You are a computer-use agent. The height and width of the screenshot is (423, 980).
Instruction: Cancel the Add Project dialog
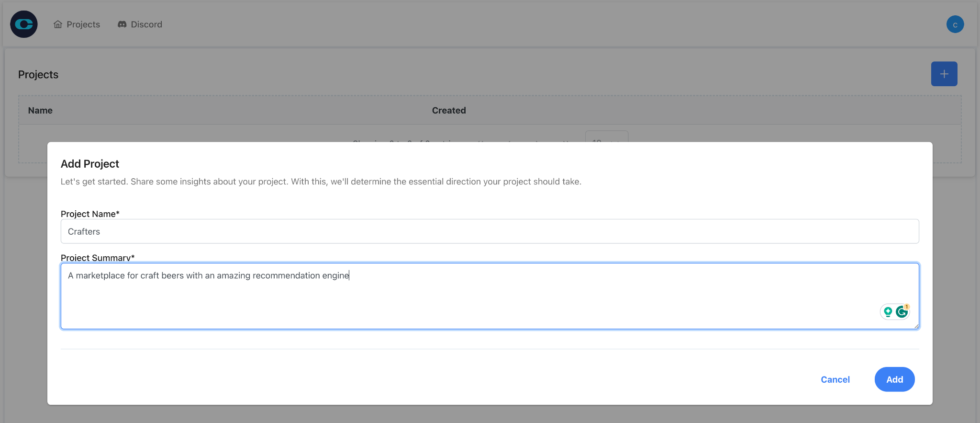tap(835, 379)
